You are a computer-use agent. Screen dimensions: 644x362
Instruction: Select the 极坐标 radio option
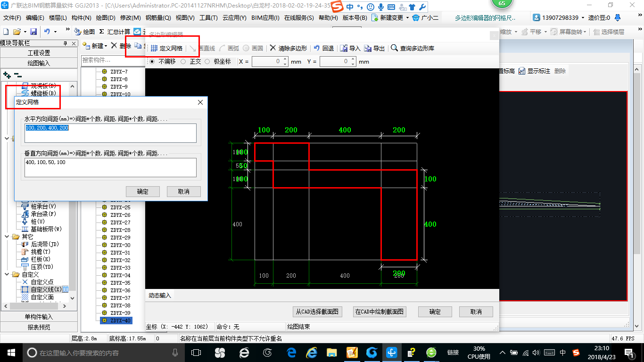pos(207,61)
